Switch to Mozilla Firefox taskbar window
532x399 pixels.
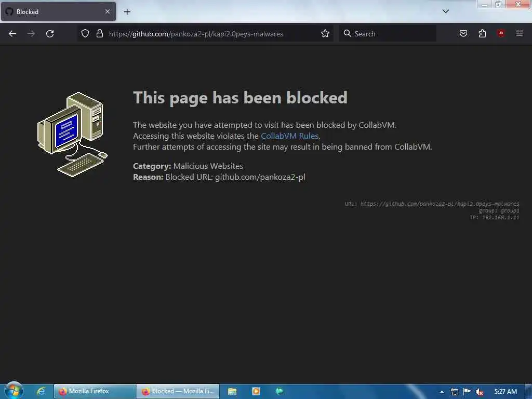[95, 391]
